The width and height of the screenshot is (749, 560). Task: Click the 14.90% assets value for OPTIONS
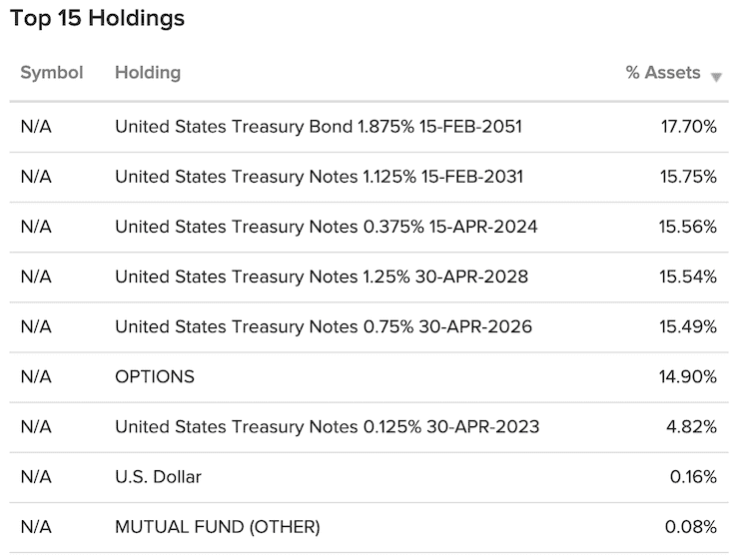pyautogui.click(x=688, y=376)
